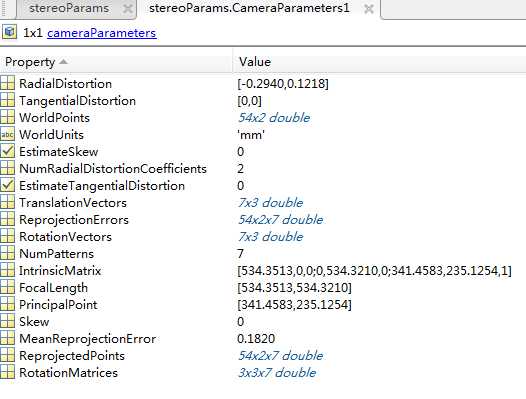The width and height of the screenshot is (526, 399).
Task: Click the WorldUnits abc string icon
Action: coord(7,134)
